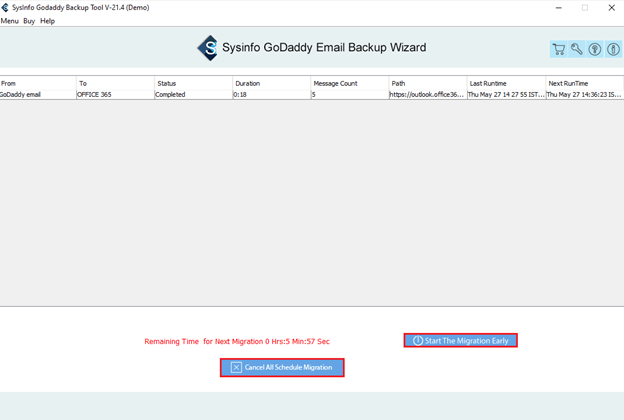The image size is (624, 420).
Task: Open the help question mark icon
Action: click(x=595, y=49)
